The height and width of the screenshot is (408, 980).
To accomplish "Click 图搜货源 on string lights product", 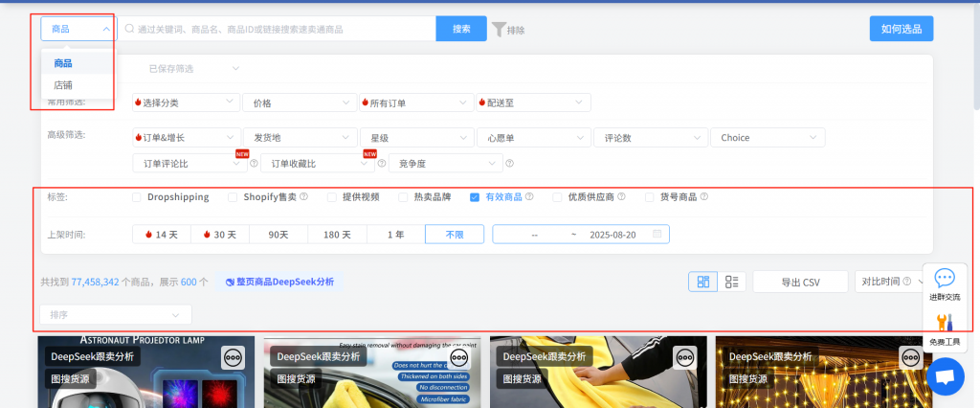I will [x=747, y=378].
